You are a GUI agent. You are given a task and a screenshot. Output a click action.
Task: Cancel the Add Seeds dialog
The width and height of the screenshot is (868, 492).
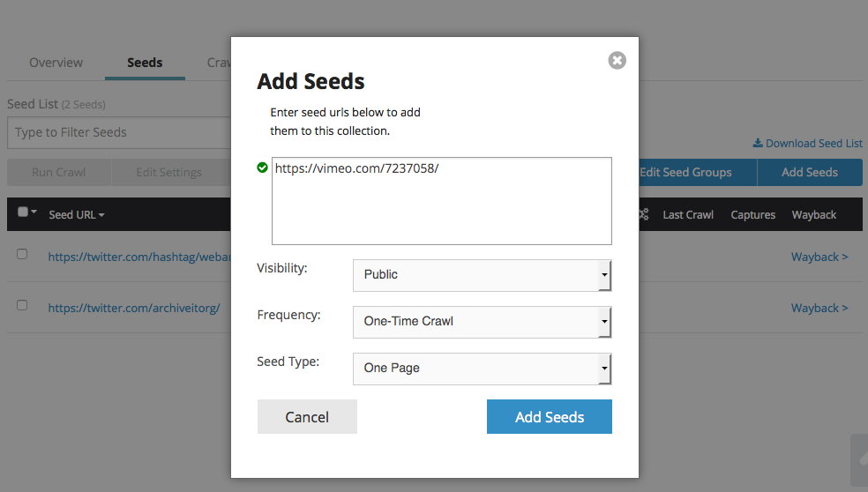click(307, 417)
